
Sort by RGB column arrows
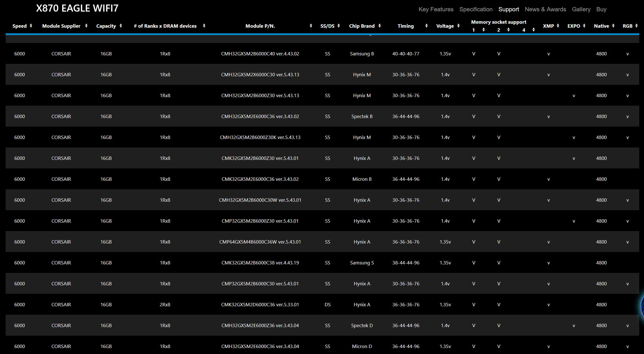pos(636,26)
